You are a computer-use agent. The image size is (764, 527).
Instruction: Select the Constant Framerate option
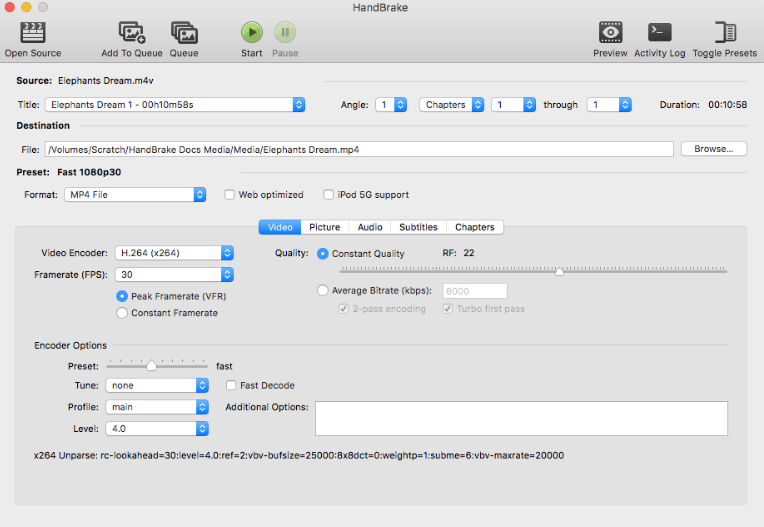[x=122, y=313]
